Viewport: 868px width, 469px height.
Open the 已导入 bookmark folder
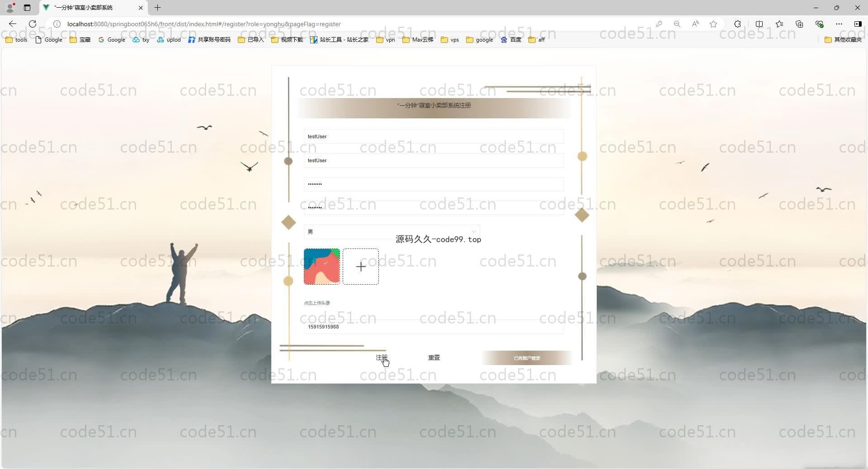tap(251, 40)
